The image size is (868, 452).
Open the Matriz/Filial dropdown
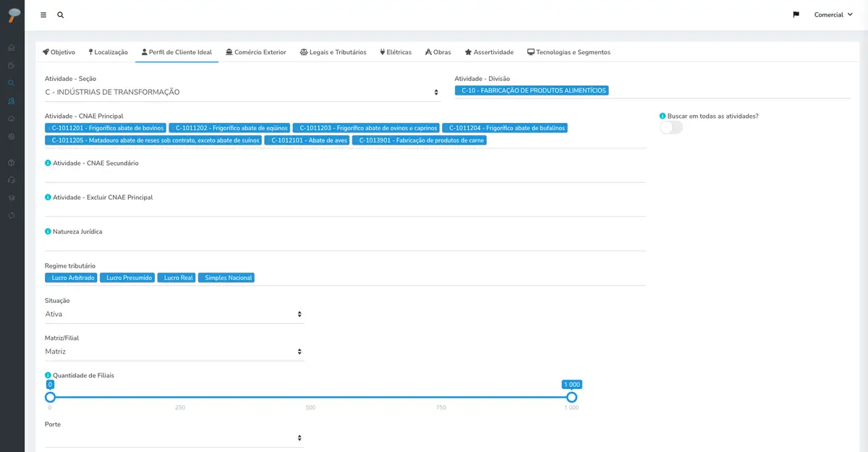click(174, 351)
